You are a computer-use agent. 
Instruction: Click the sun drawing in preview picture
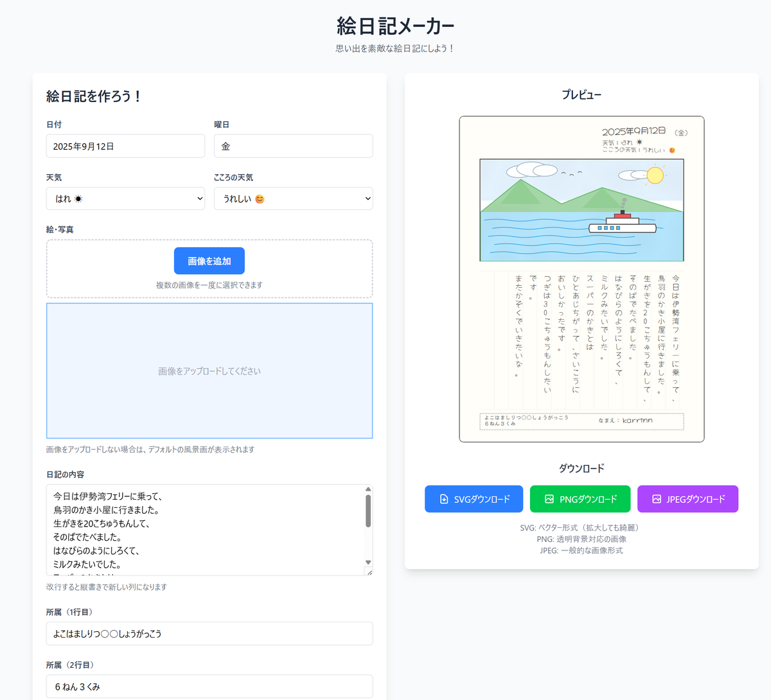[x=655, y=175]
